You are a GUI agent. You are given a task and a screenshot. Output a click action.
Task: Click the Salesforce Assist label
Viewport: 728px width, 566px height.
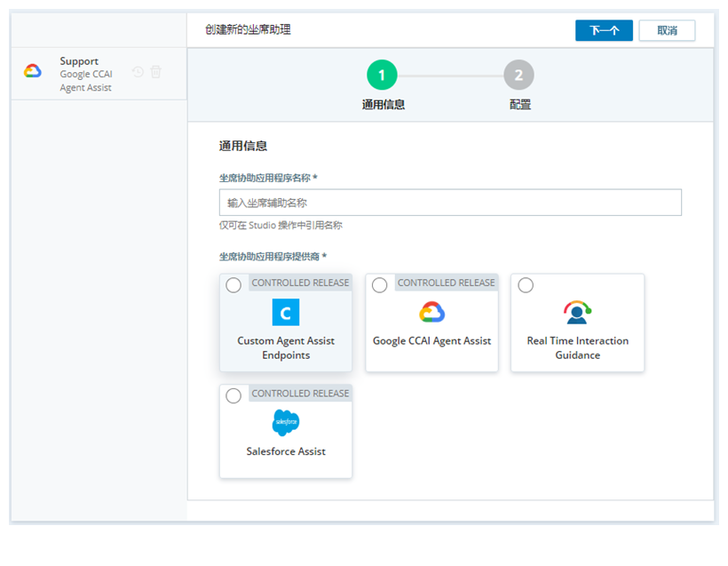pos(286,451)
